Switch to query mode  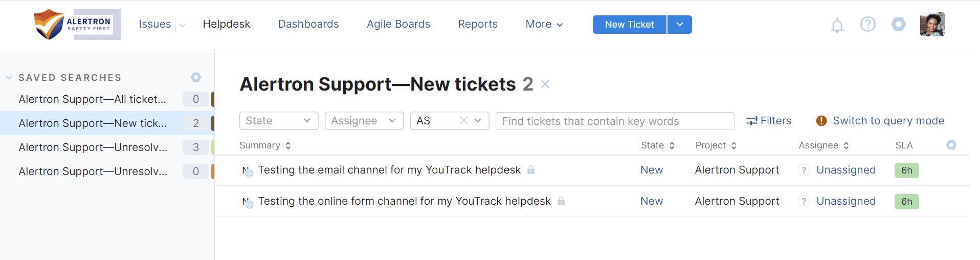coord(888,121)
